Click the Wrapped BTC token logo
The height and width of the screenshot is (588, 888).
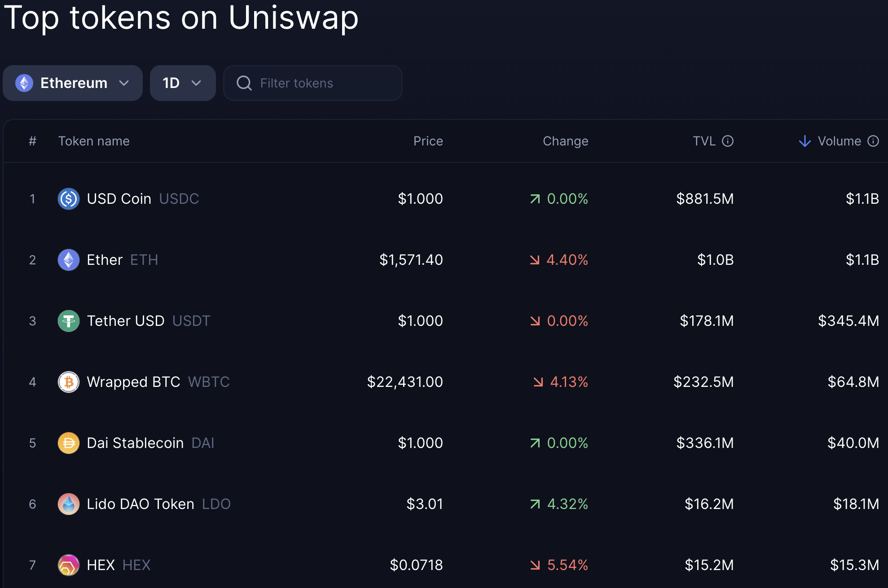click(x=68, y=382)
